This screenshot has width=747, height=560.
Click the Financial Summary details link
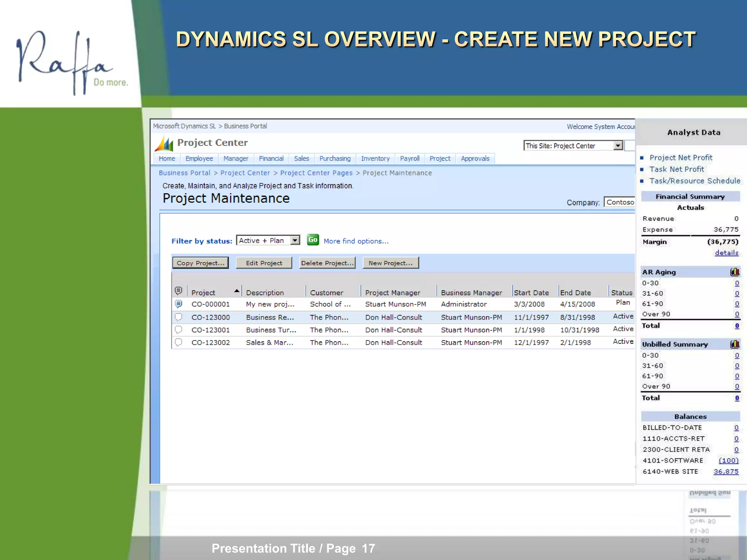pos(726,253)
